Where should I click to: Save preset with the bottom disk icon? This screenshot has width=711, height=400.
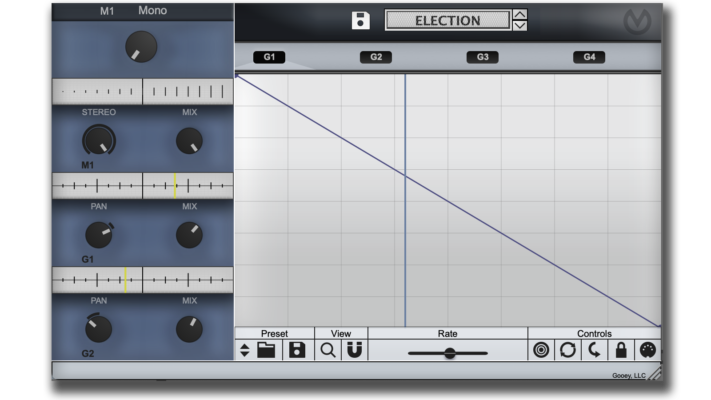[x=297, y=350]
